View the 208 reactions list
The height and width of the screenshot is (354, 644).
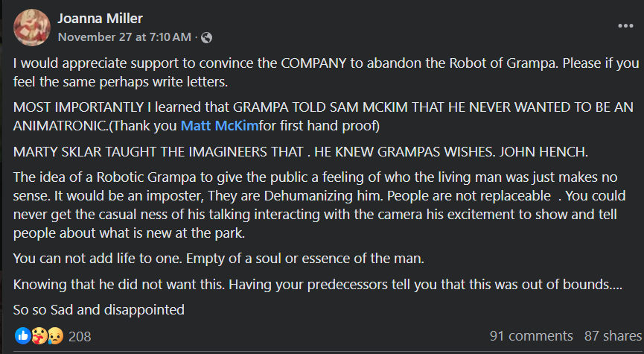[x=80, y=336]
